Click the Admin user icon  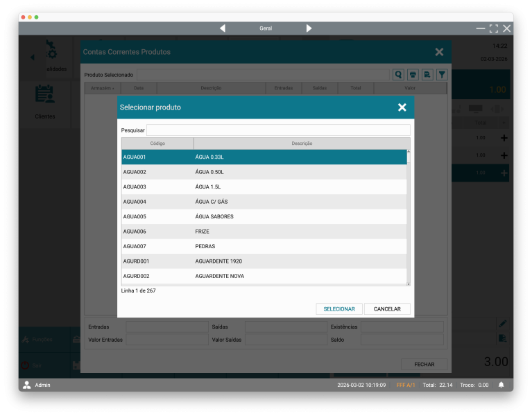[x=27, y=385]
